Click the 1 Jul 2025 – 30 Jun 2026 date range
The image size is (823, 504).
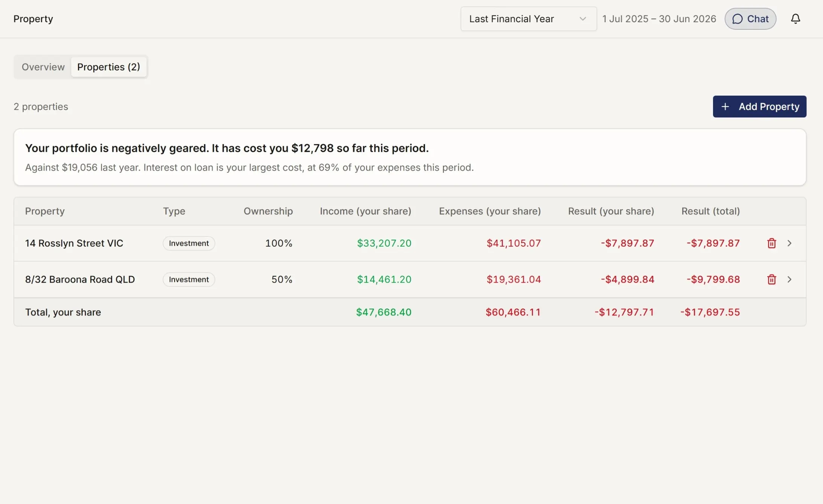(x=659, y=19)
